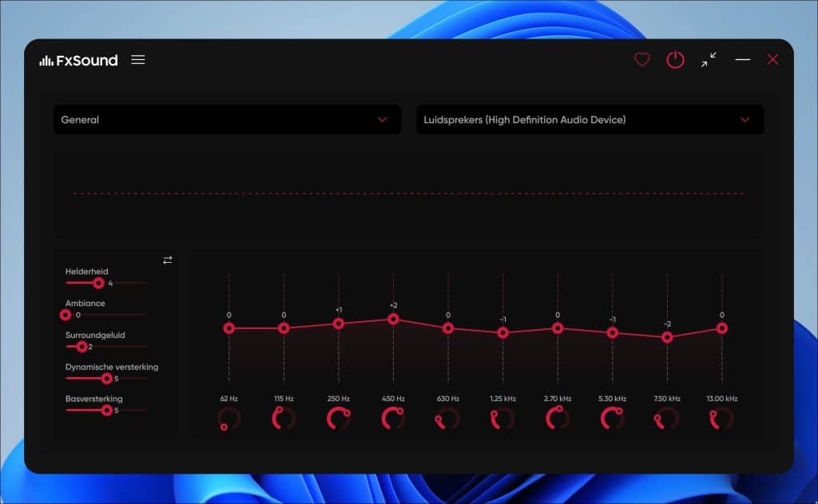Select the 2.70 kHz EQ band point
This screenshot has width=818, height=504.
(558, 328)
